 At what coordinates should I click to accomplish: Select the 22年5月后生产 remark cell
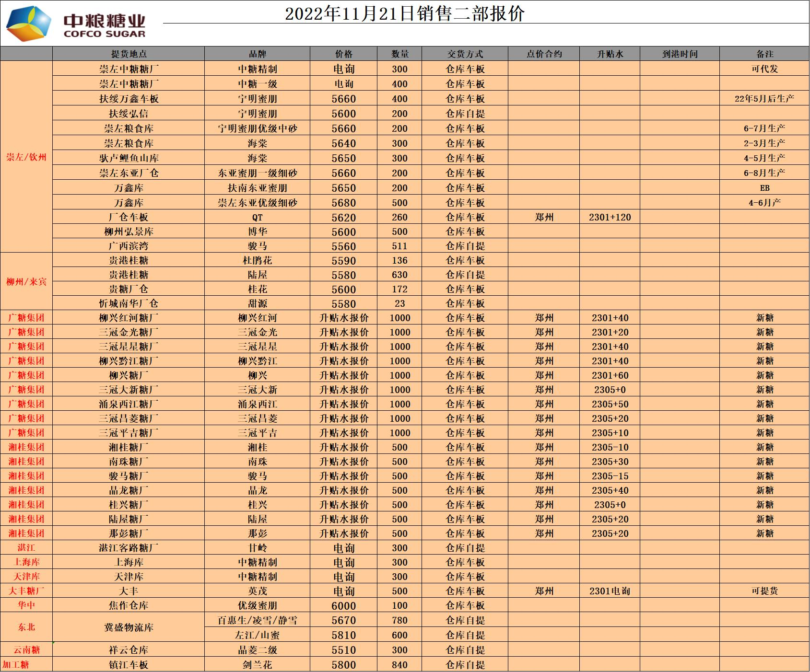[764, 99]
